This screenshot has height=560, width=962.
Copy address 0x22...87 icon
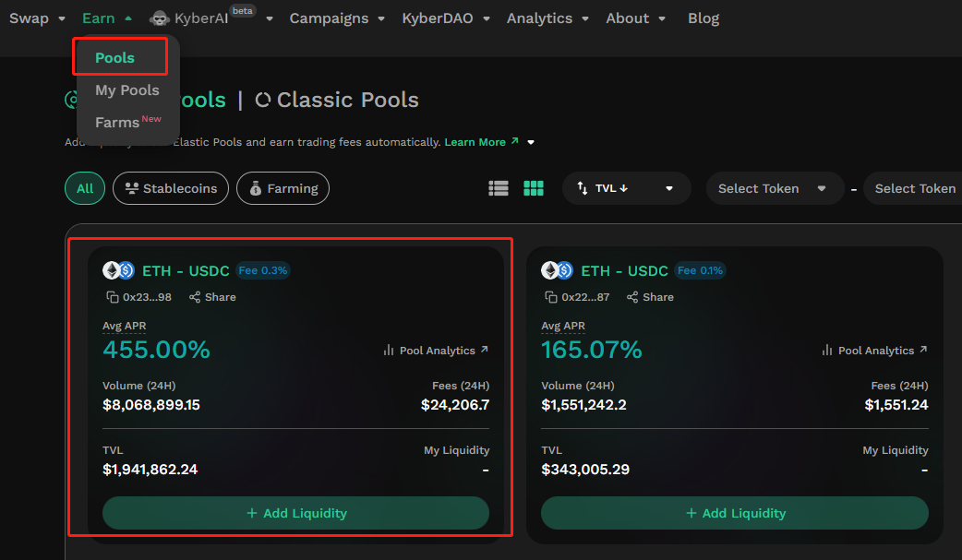(551, 297)
